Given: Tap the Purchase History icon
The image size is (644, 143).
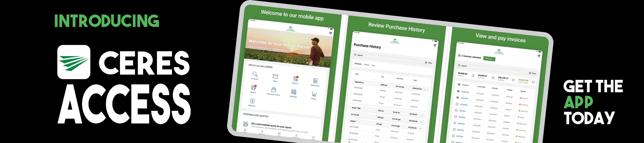Looking at the screenshot, I should [274, 90].
